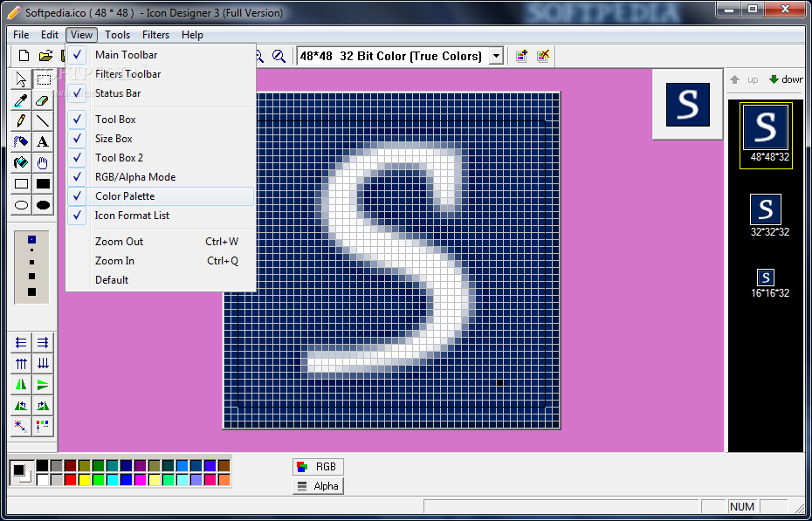The image size is (812, 521).
Task: Click the foreground black color indicator box
Action: pos(18,470)
